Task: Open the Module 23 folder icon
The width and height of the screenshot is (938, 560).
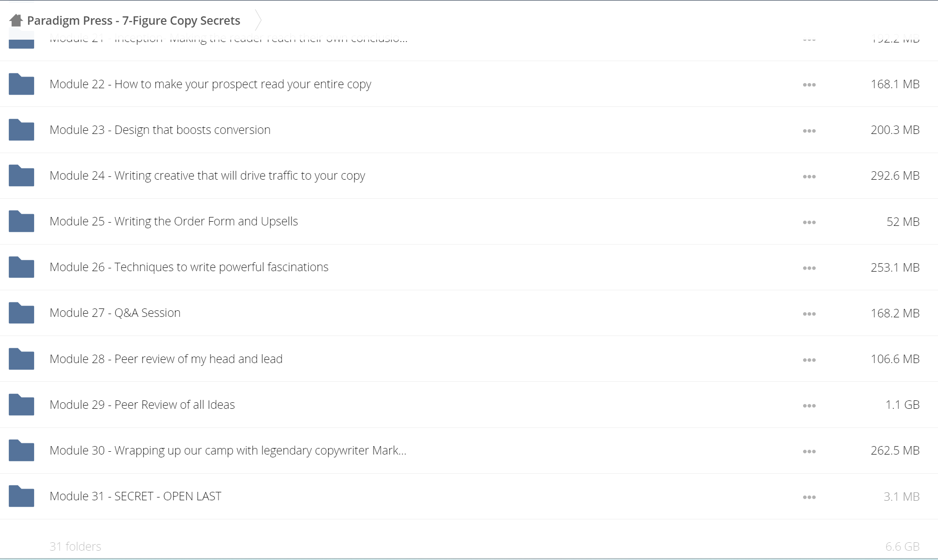Action: coord(21,130)
